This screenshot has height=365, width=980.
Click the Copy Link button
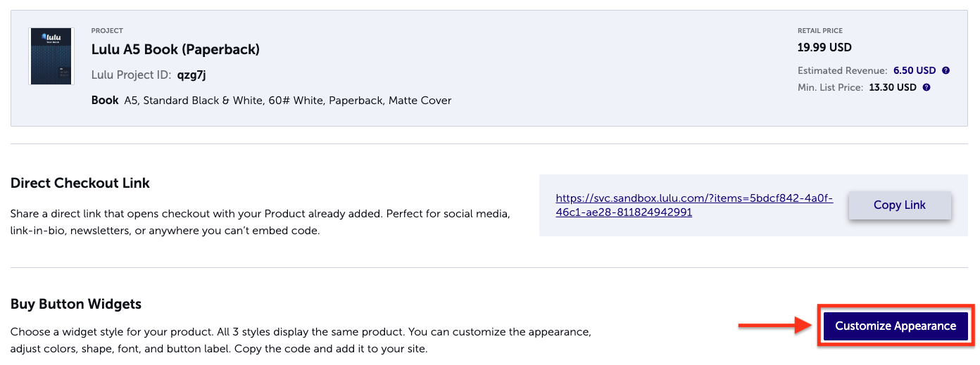[900, 205]
